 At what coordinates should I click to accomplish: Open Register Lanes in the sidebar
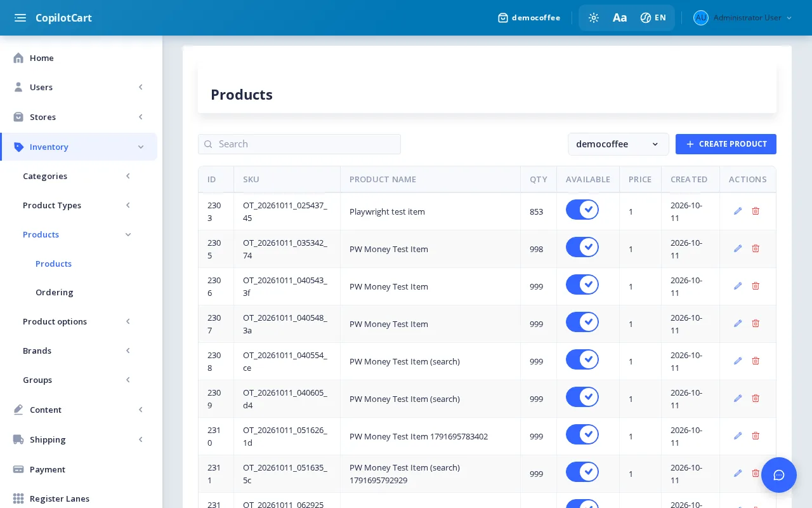point(79,498)
